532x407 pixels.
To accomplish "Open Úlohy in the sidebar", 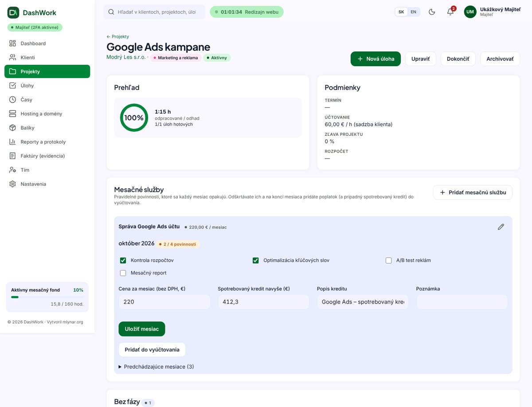I will pos(47,86).
